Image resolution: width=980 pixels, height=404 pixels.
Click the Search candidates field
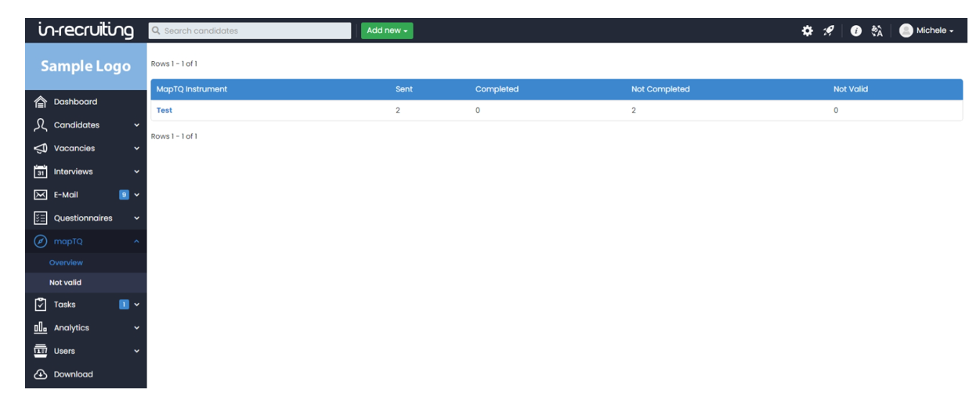pos(250,31)
